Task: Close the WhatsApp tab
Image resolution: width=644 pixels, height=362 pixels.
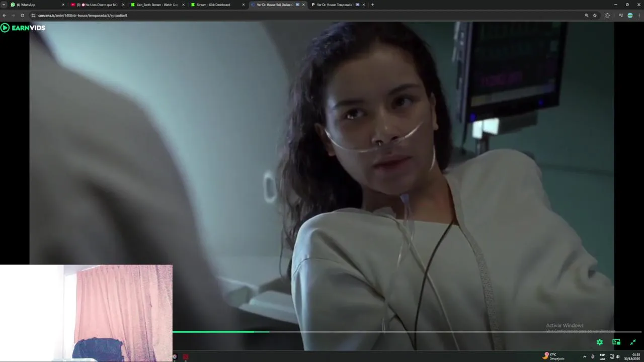Action: click(63, 5)
